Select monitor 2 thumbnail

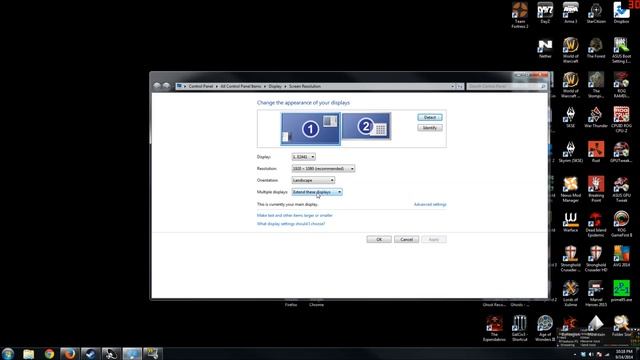coord(366,127)
